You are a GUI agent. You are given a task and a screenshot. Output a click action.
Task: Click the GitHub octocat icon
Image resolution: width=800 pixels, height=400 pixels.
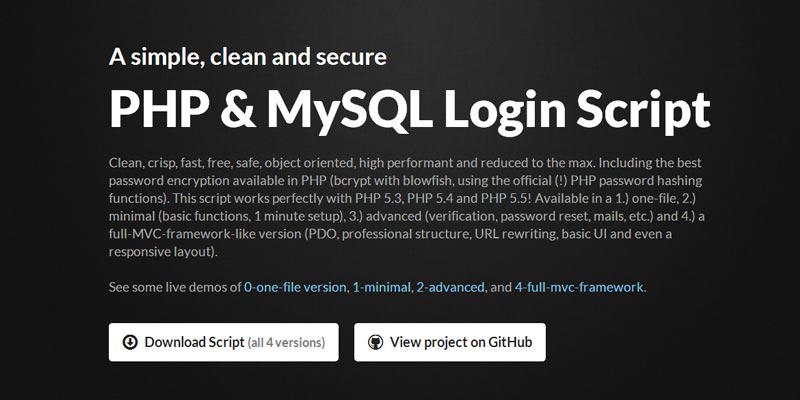click(376, 342)
